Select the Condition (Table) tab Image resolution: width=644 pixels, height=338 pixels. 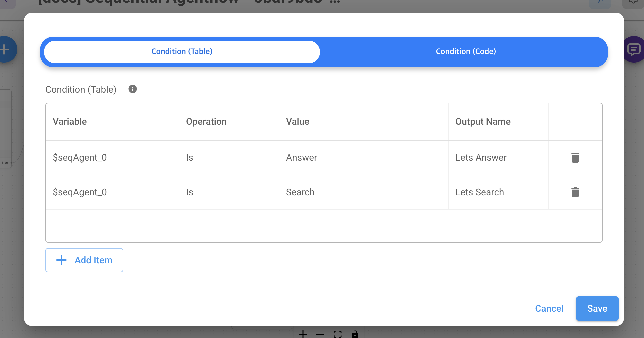tap(182, 51)
